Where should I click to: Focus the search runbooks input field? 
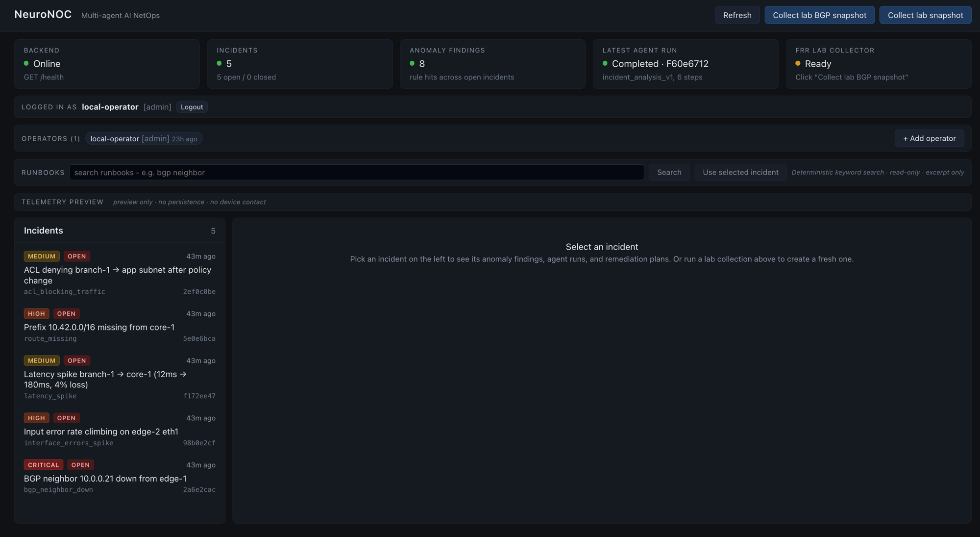356,172
